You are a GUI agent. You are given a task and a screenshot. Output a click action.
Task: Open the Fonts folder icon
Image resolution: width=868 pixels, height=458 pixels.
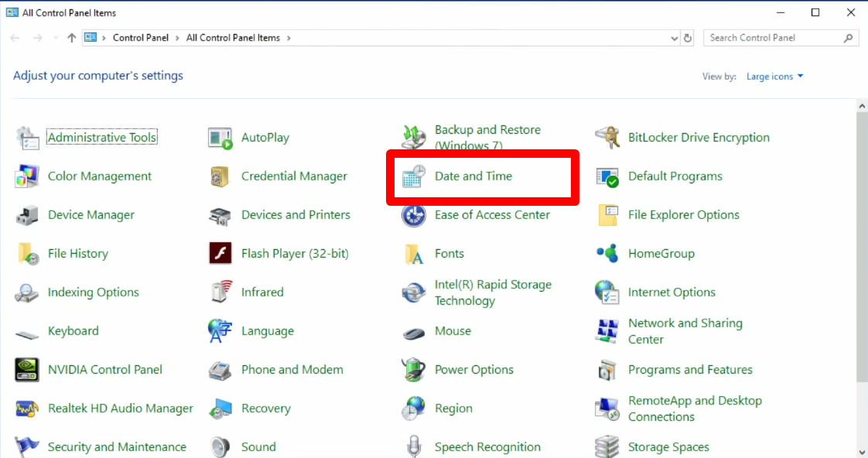coord(414,254)
